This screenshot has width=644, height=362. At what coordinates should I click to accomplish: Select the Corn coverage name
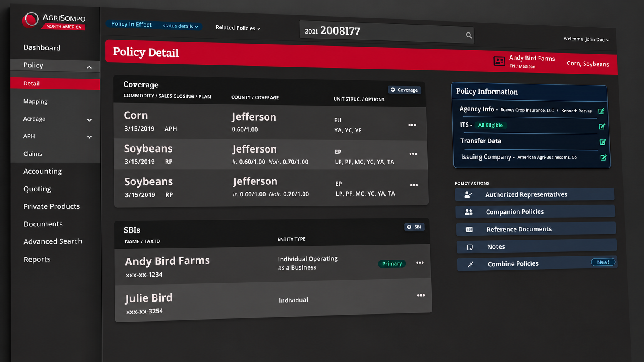point(136,116)
